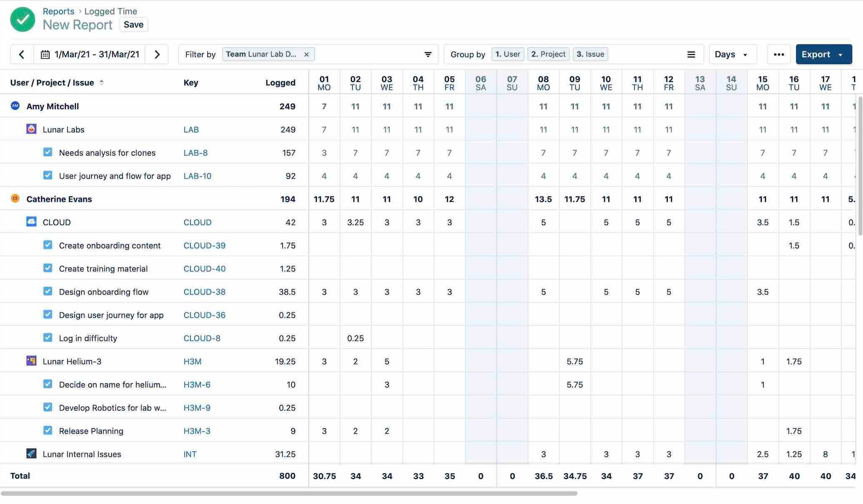Click the more options ellipsis icon
863x504 pixels.
pyautogui.click(x=778, y=54)
